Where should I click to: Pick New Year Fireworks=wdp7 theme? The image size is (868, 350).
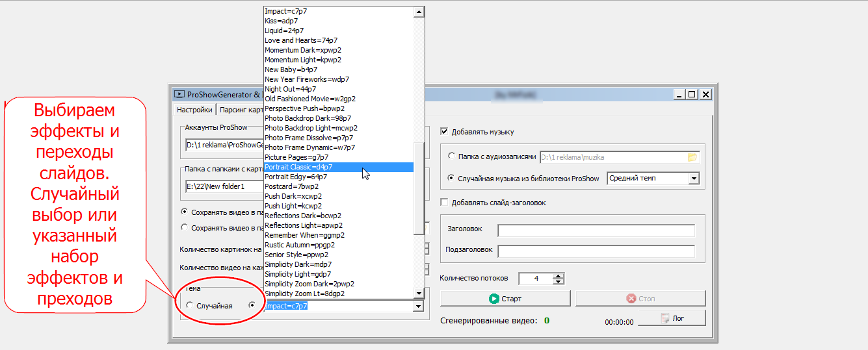pos(339,79)
